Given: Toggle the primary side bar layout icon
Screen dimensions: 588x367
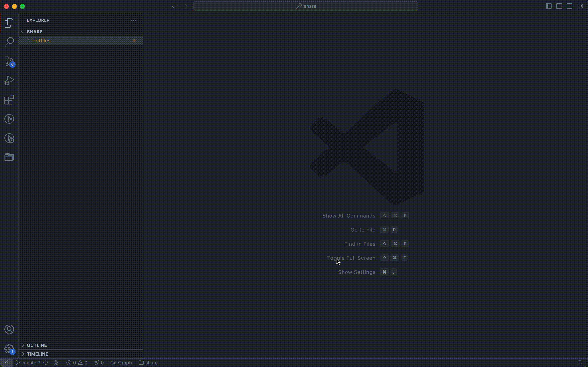Looking at the screenshot, I should [x=549, y=6].
